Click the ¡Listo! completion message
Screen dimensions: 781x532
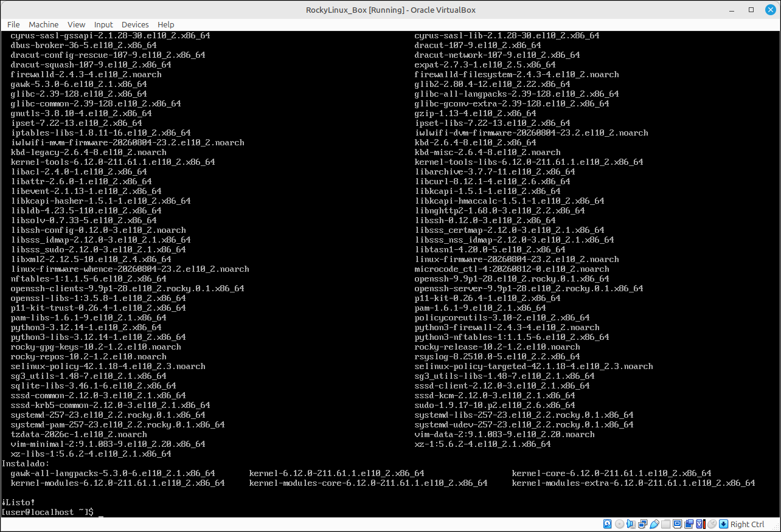[x=18, y=502]
